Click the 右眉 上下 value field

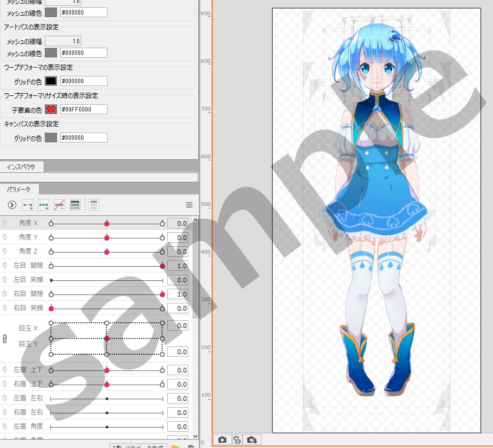coord(178,384)
